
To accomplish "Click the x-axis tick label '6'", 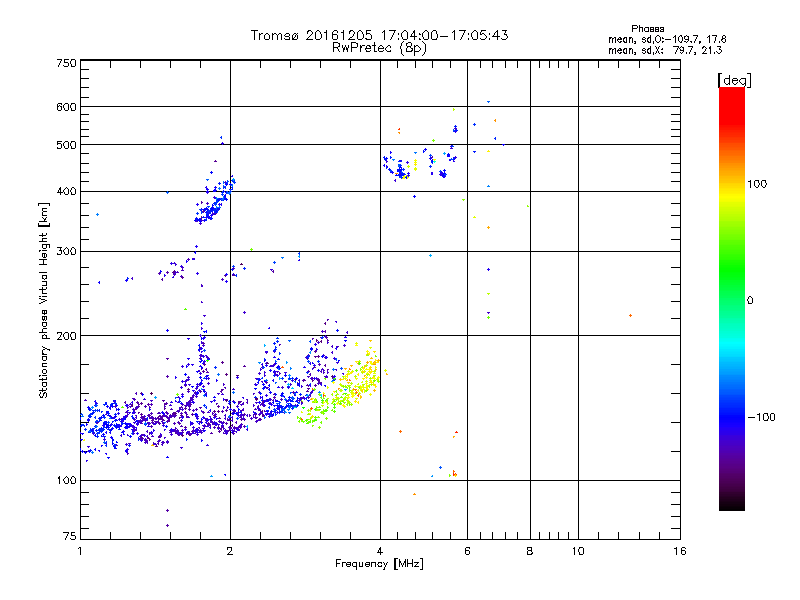I will tap(467, 552).
